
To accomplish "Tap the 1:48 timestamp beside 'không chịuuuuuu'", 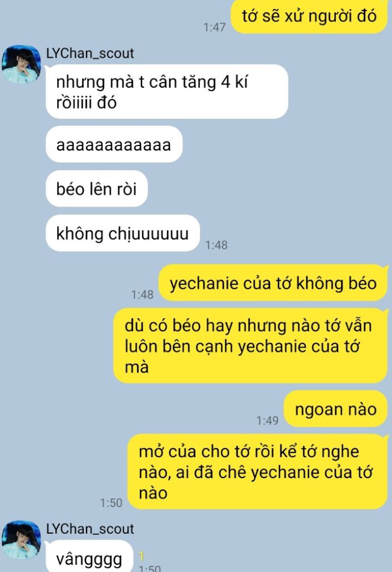I will [216, 245].
